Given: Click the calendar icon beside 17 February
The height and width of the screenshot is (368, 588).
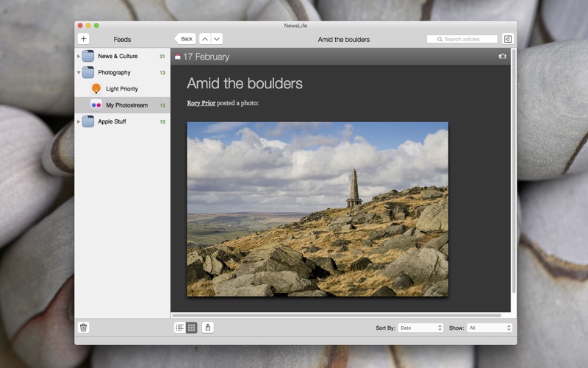Looking at the screenshot, I should tap(178, 57).
